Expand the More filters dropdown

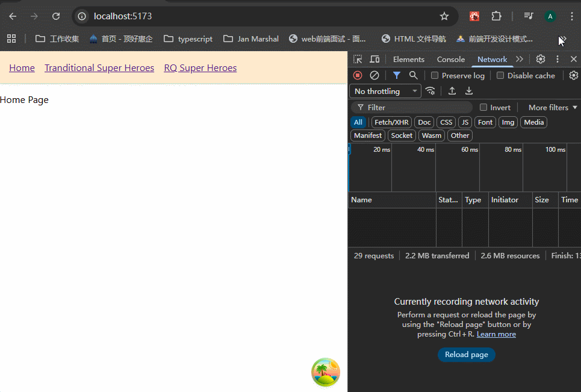point(553,108)
